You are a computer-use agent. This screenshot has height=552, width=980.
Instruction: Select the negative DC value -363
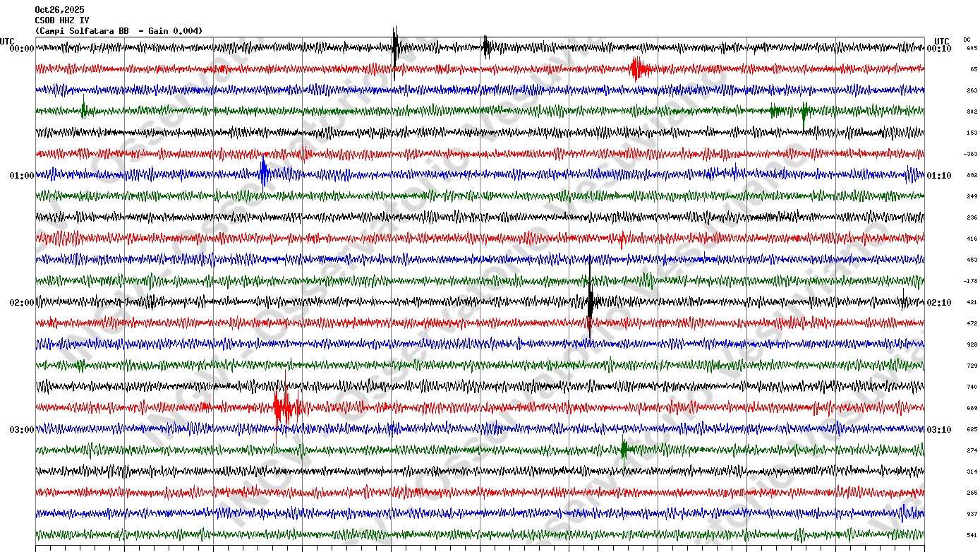click(x=970, y=154)
